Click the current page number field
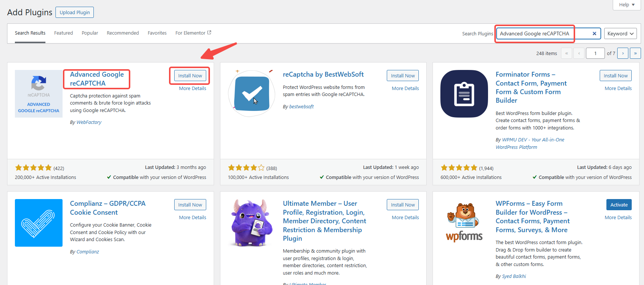644x285 pixels. click(595, 53)
